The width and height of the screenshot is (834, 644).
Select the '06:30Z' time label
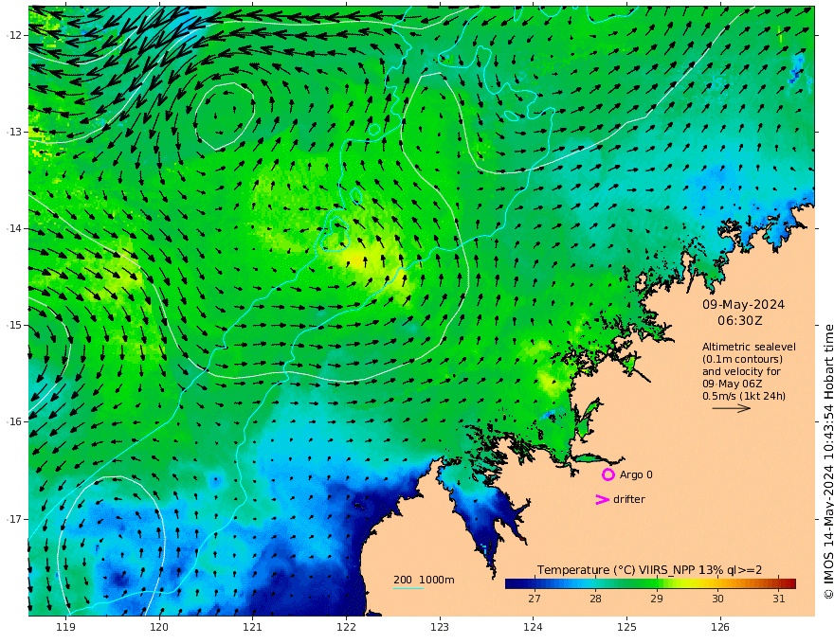[x=740, y=320]
